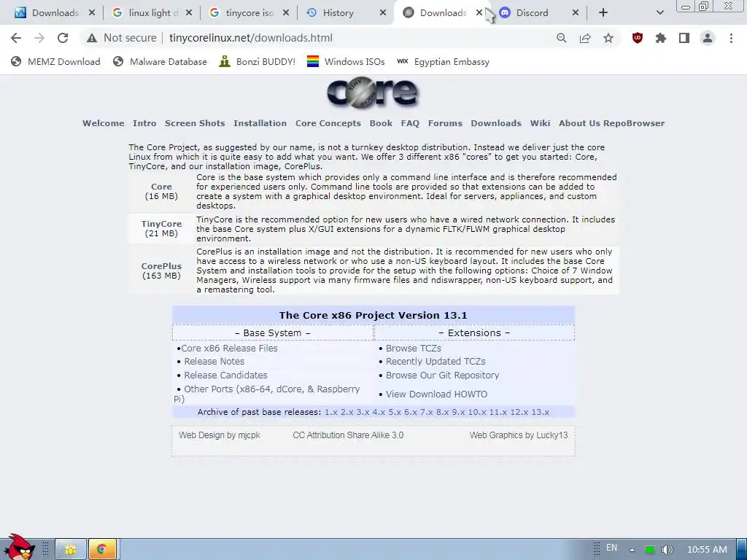Download TinyCore (21 MB) link
The height and width of the screenshot is (560, 747).
click(161, 224)
